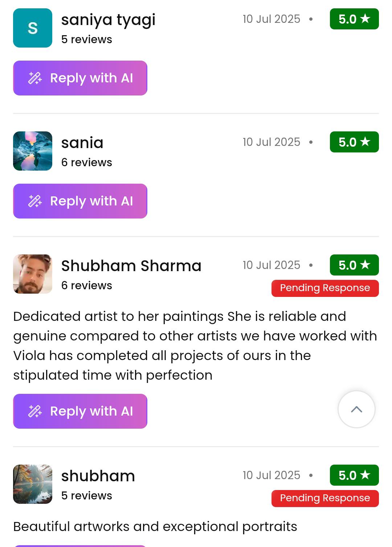Click Reply with AI under saniya tyagi
This screenshot has height=547, width=392.
coord(80,78)
